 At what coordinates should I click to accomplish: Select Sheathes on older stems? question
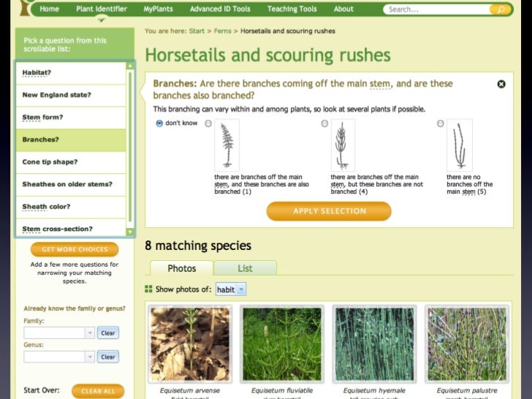pyautogui.click(x=71, y=184)
